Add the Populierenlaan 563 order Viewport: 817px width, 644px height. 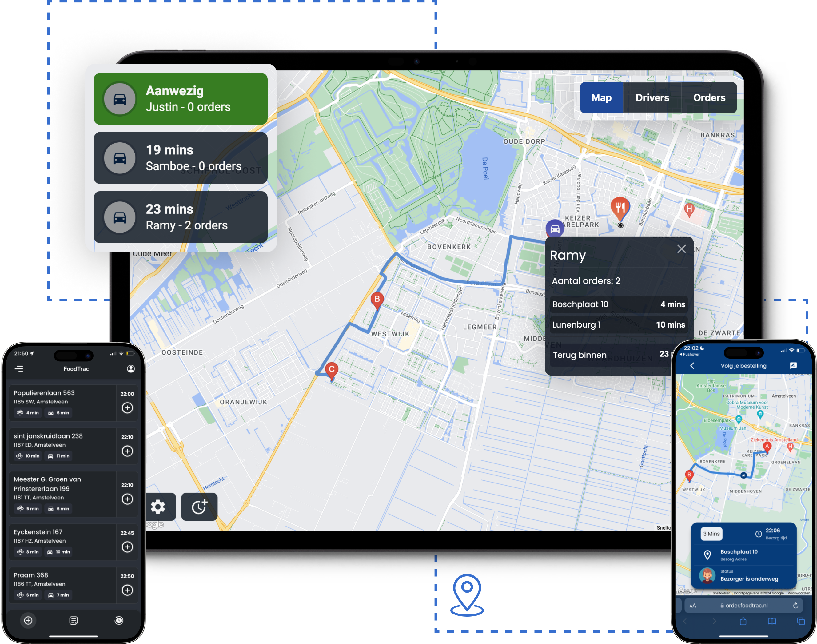coord(127,408)
